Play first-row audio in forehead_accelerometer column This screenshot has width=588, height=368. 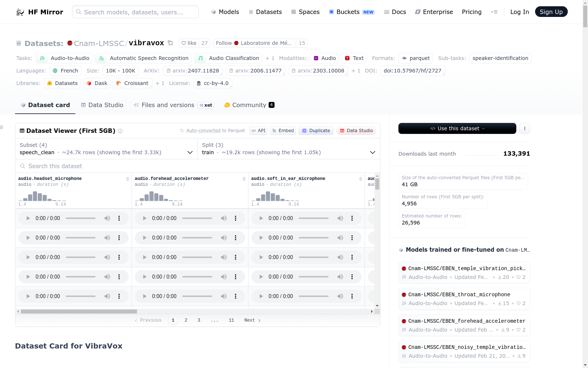144,218
